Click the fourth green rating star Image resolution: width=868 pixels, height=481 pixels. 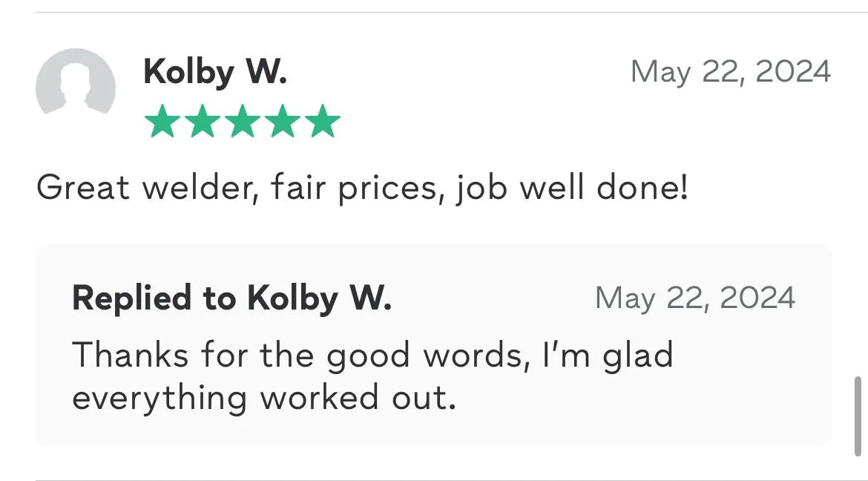tap(282, 121)
